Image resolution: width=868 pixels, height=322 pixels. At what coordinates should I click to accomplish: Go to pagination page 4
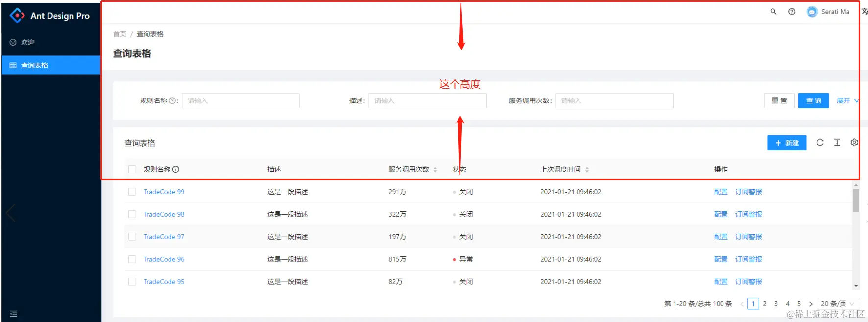click(788, 304)
